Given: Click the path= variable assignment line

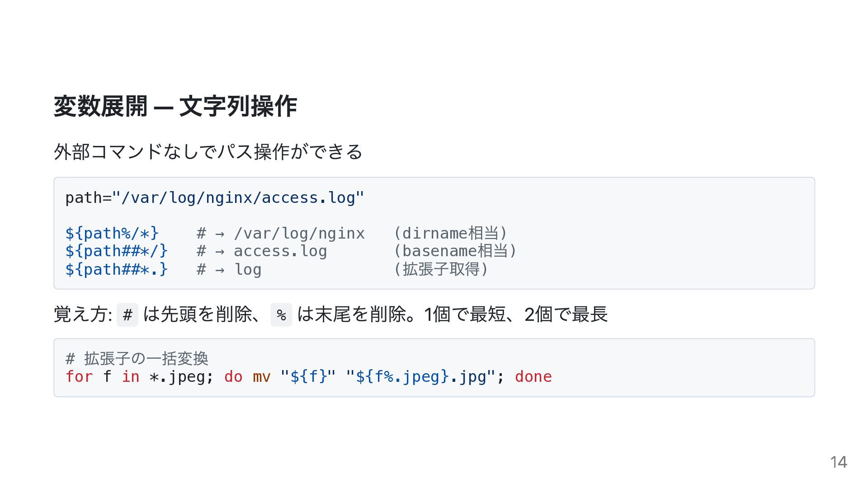Looking at the screenshot, I should (x=214, y=198).
